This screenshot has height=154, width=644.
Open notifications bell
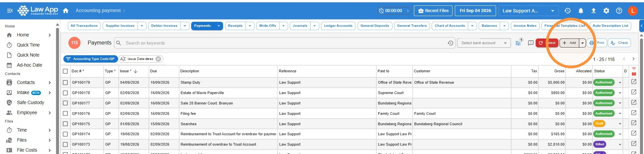581,11
